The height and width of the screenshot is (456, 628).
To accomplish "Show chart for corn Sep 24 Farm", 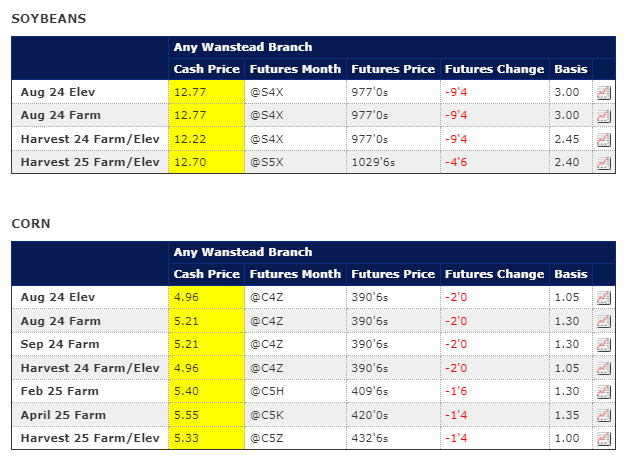I will [604, 344].
